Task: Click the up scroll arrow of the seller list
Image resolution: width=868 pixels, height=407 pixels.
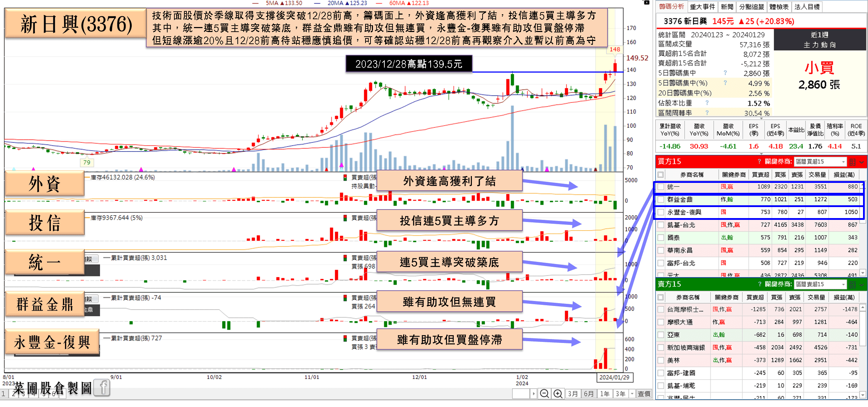Action: pyautogui.click(x=863, y=307)
